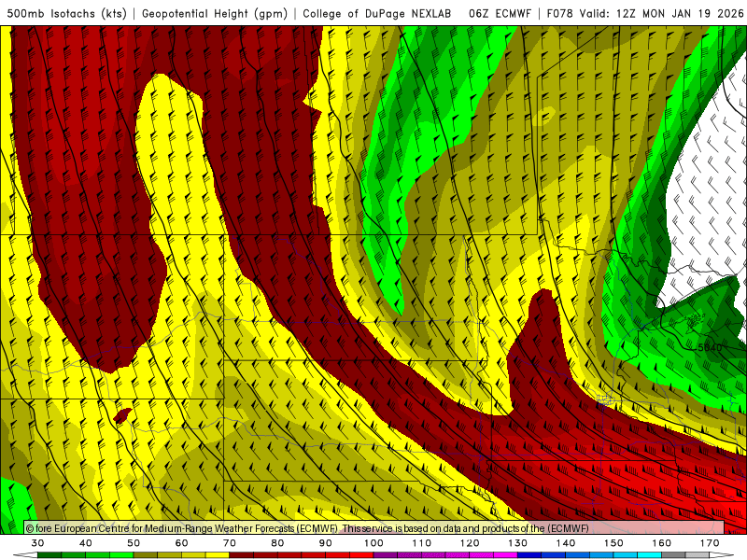This screenshot has height=560, width=747.
Task: Click the 'F078' forecast hour label
Action: point(560,14)
